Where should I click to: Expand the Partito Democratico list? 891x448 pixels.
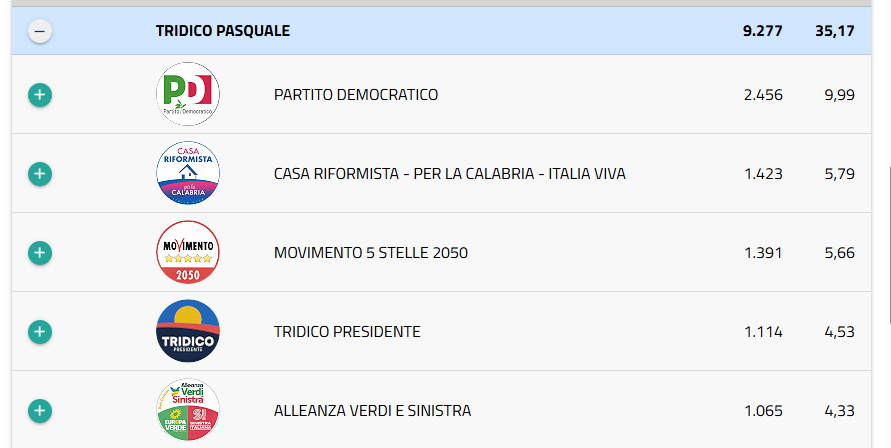[39, 95]
